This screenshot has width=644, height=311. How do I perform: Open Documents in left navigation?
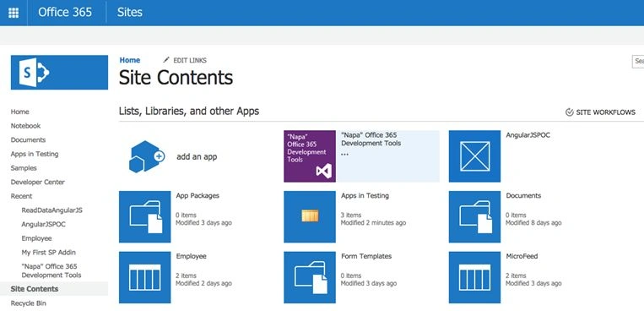pyautogui.click(x=28, y=140)
